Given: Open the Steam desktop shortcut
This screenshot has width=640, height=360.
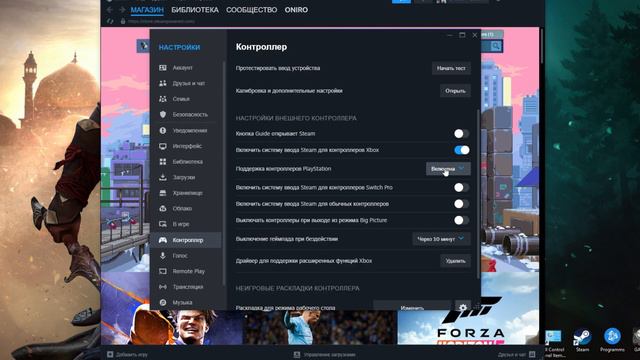Looking at the screenshot, I should coord(582,340).
